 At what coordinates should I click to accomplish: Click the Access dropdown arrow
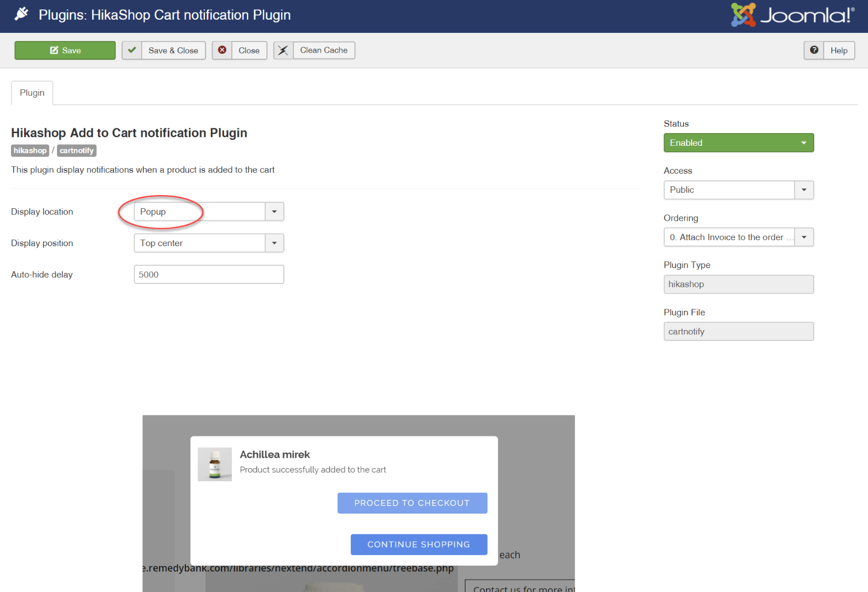pos(804,190)
